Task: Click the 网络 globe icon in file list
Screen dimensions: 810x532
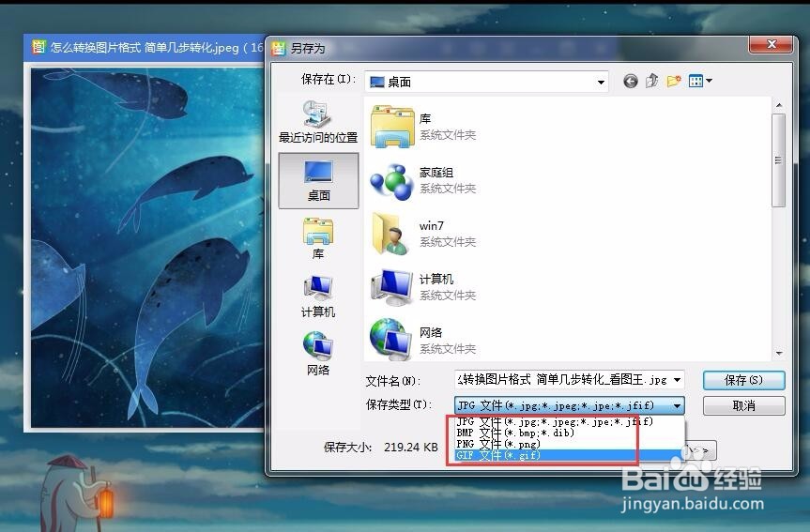Action: (391, 339)
